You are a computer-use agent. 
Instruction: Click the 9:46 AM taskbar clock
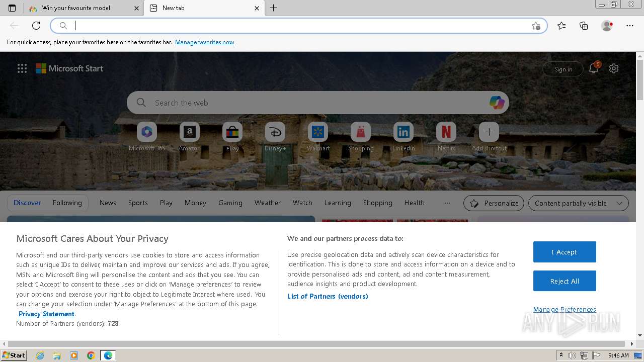point(618,355)
